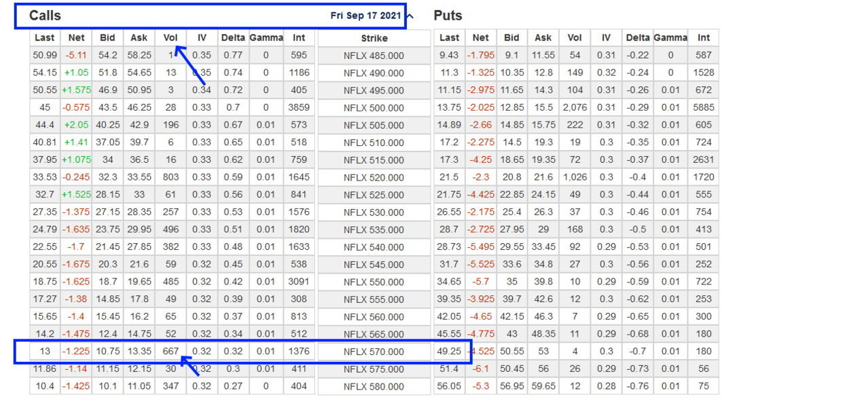Select the NFLX 505.000 strike cell
Image resolution: width=868 pixels, height=410 pixels.
coord(374,126)
